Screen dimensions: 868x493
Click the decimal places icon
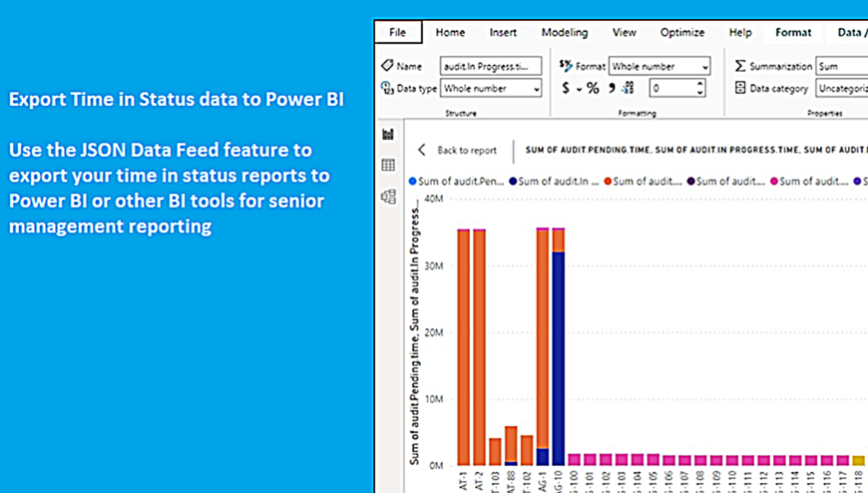(x=628, y=88)
